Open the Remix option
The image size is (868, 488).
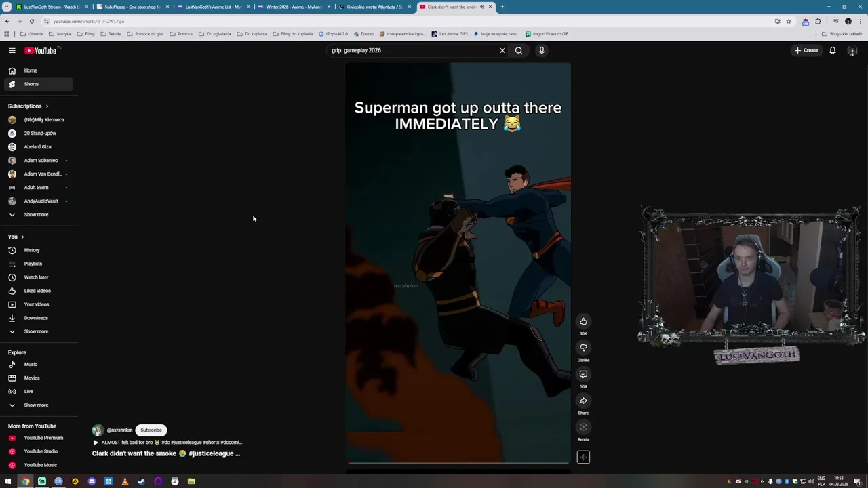[x=583, y=427]
